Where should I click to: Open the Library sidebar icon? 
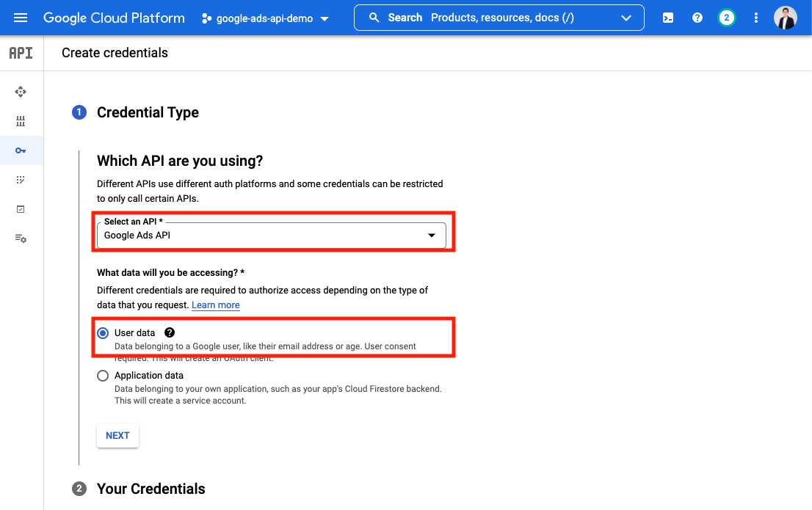[x=21, y=121]
